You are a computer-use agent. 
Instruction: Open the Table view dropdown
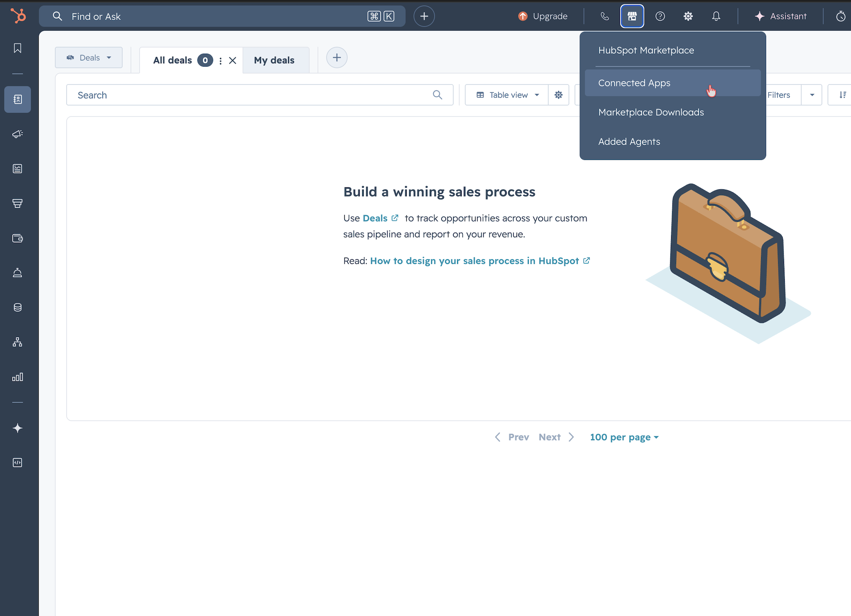(x=507, y=95)
